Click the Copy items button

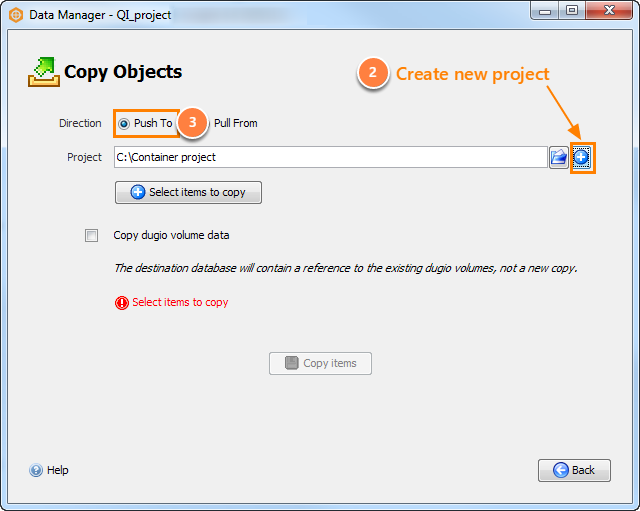[x=320, y=363]
